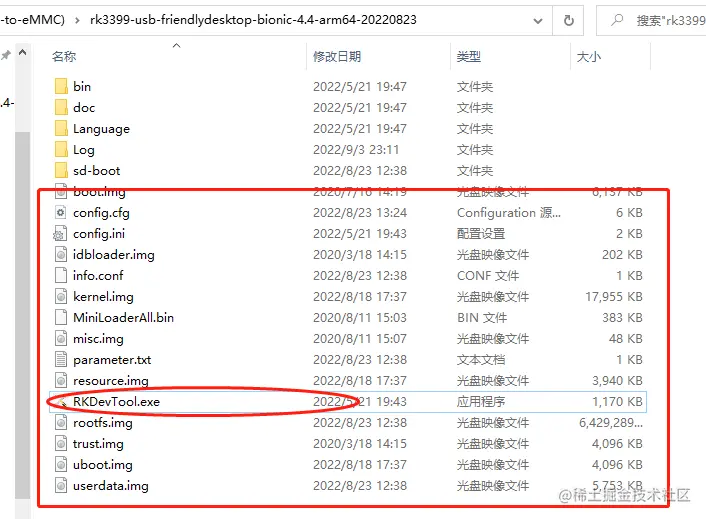This screenshot has height=519, width=706.
Task: Click the 17,955 KB size of kernel.img
Action: click(x=614, y=297)
